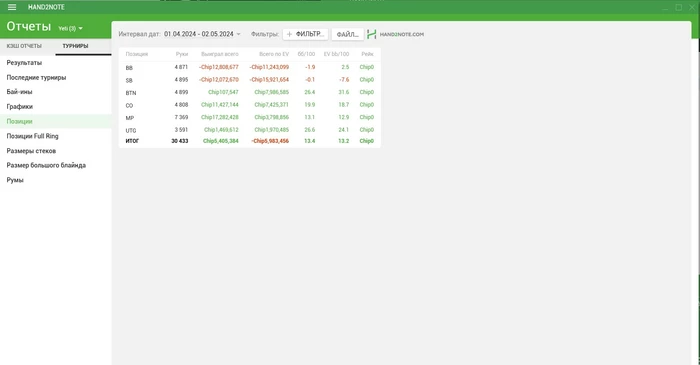Click bb/100 value -0.1 in SB row
The image size is (700, 365).
tap(310, 80)
